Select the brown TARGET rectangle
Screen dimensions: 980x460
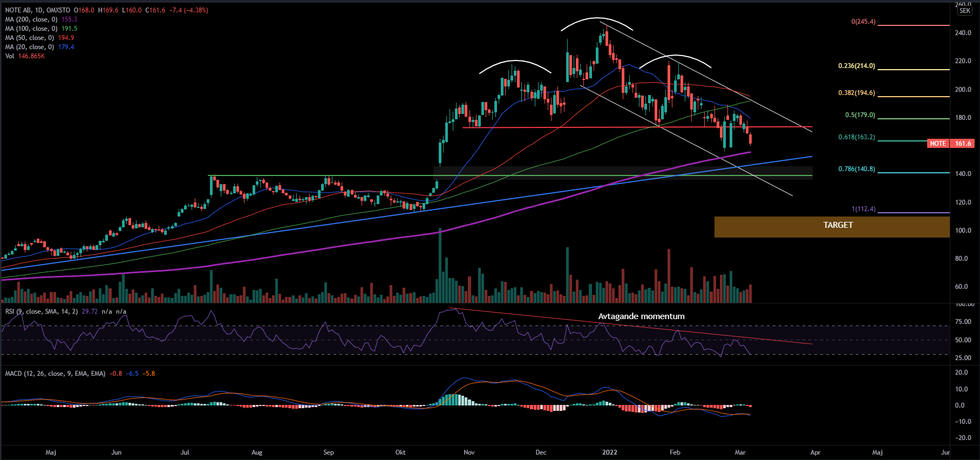click(832, 227)
